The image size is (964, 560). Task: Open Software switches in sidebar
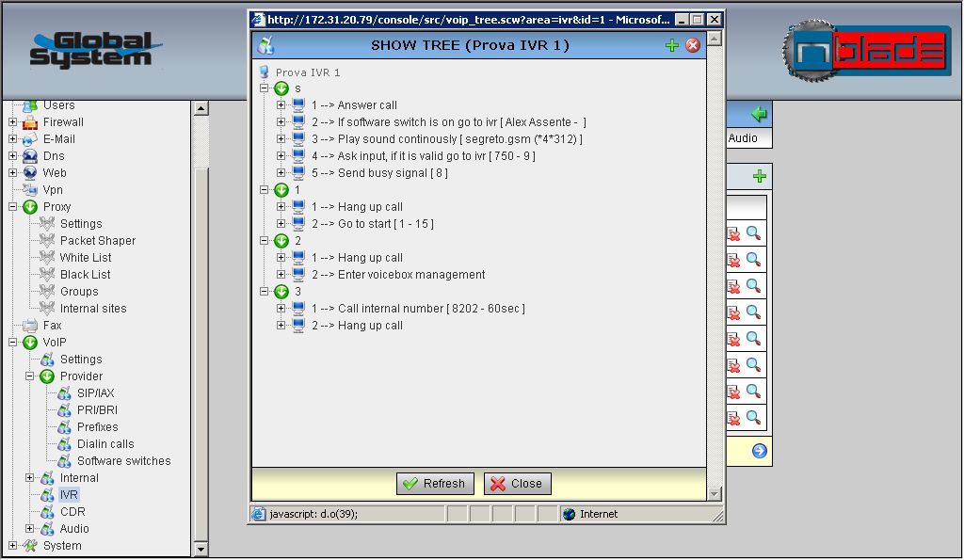124,461
